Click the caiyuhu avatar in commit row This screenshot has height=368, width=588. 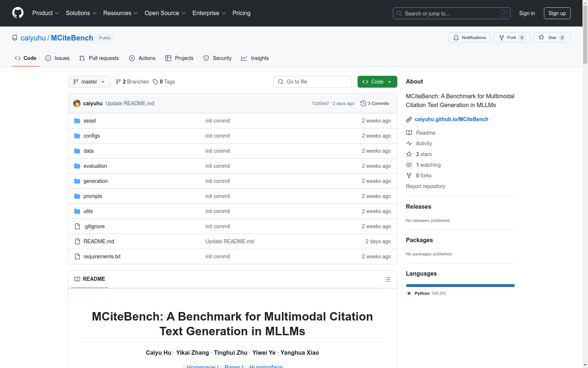click(x=77, y=103)
